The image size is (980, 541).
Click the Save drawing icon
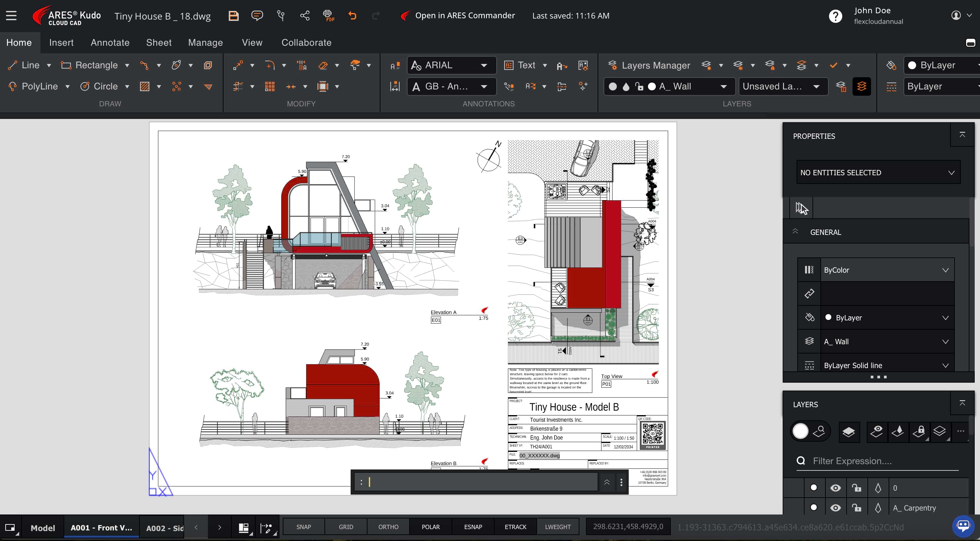pos(234,16)
